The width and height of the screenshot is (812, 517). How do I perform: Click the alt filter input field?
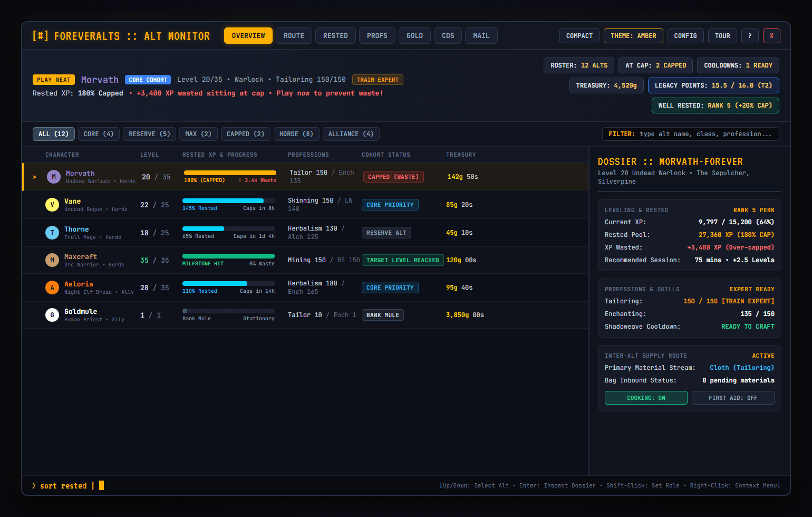coord(691,134)
